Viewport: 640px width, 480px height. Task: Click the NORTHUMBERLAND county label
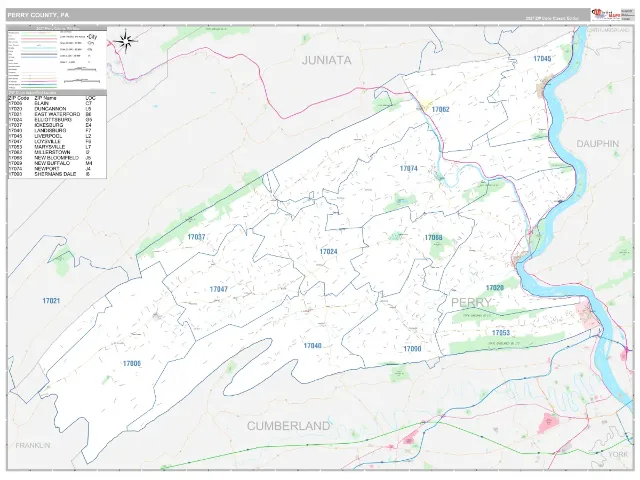point(609,30)
